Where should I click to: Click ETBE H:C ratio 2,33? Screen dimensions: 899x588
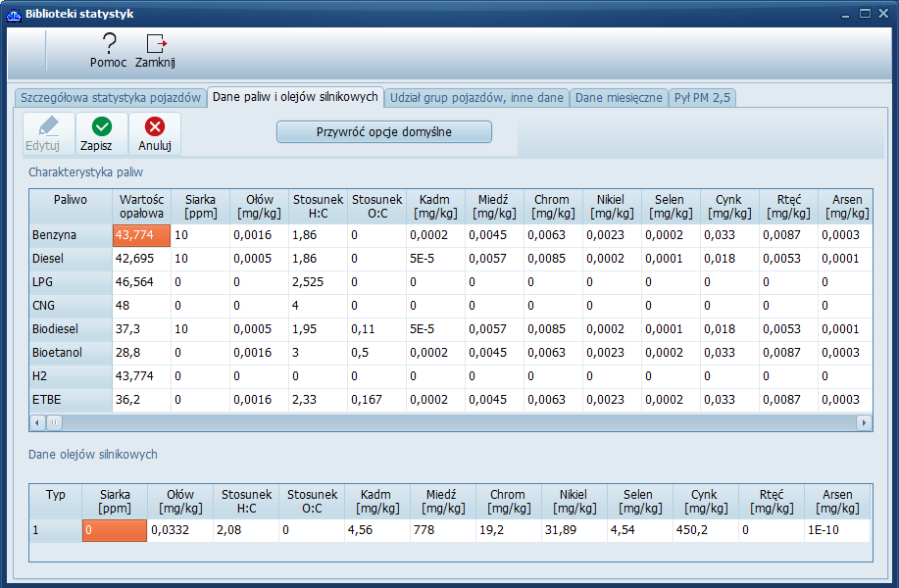pos(319,400)
